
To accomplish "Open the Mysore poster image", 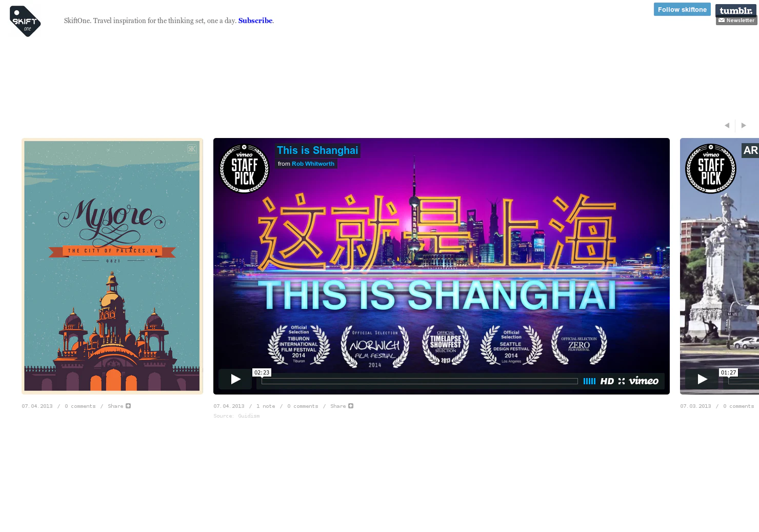I will point(112,266).
